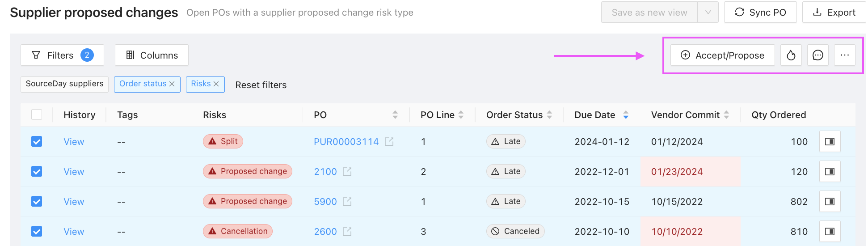View history for the PO 5900 row
The image size is (868, 246).
pyautogui.click(x=74, y=202)
